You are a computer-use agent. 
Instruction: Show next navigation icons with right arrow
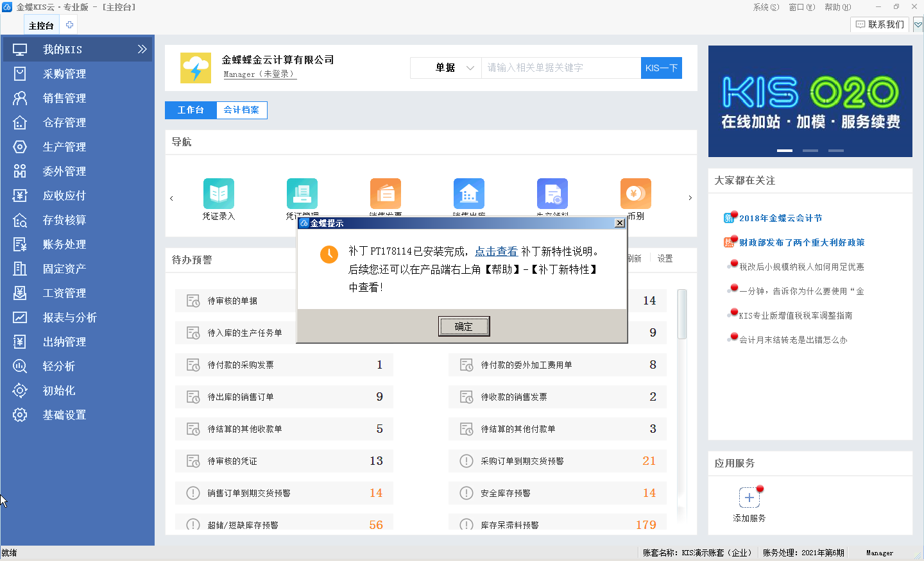coord(690,198)
